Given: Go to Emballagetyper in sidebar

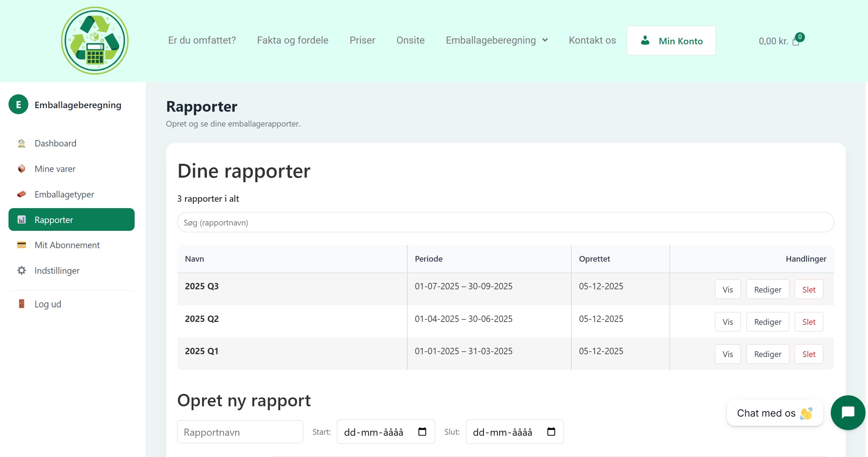Looking at the screenshot, I should (x=64, y=194).
